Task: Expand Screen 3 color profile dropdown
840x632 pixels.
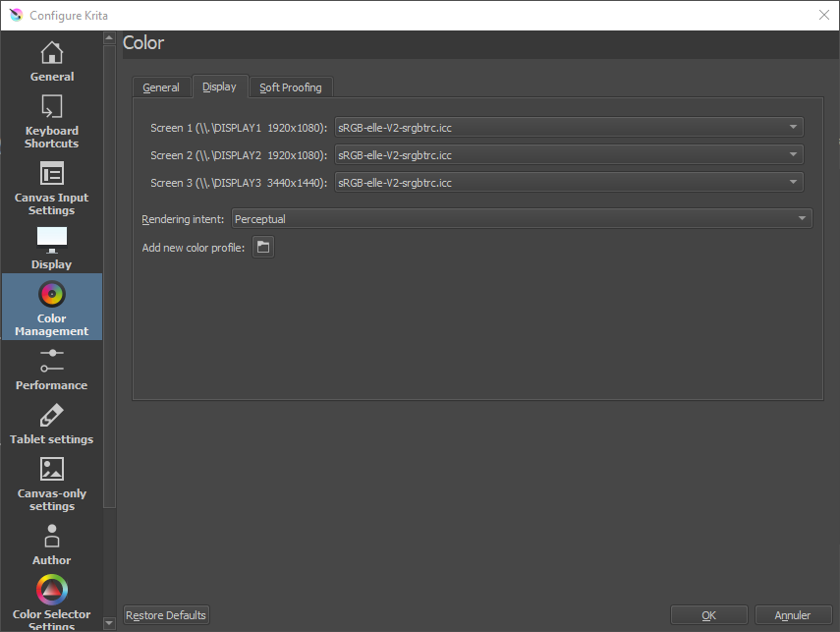Action: coord(569,183)
